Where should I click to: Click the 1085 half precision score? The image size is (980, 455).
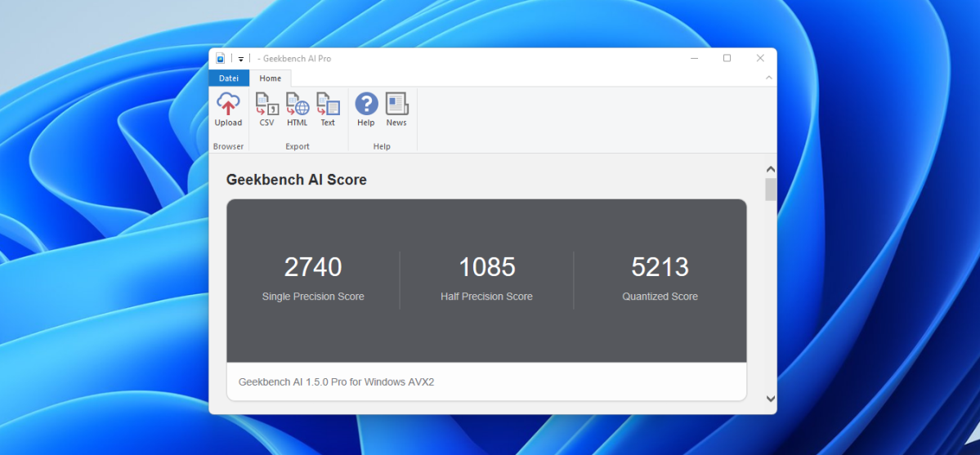(487, 267)
